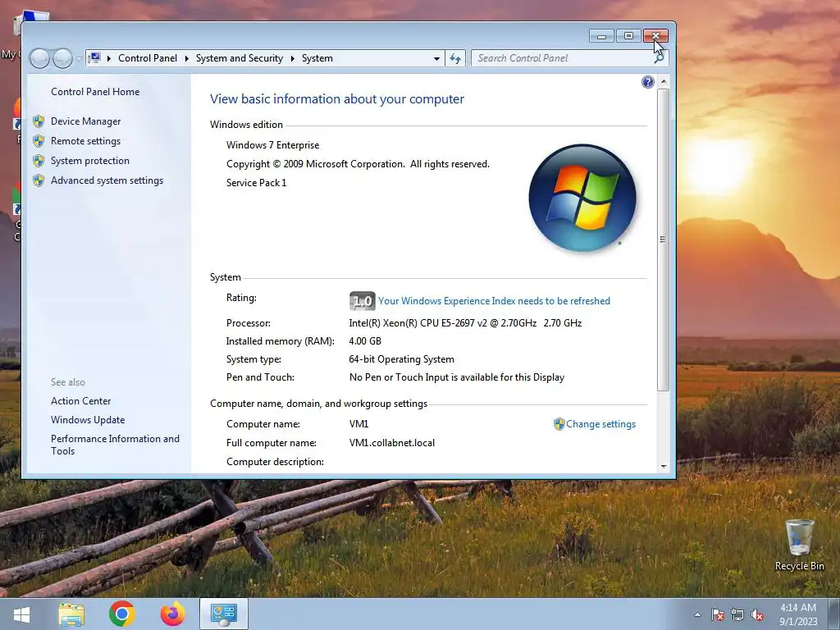Launch Google Chrome from taskbar
The image size is (840, 630).
(122, 614)
